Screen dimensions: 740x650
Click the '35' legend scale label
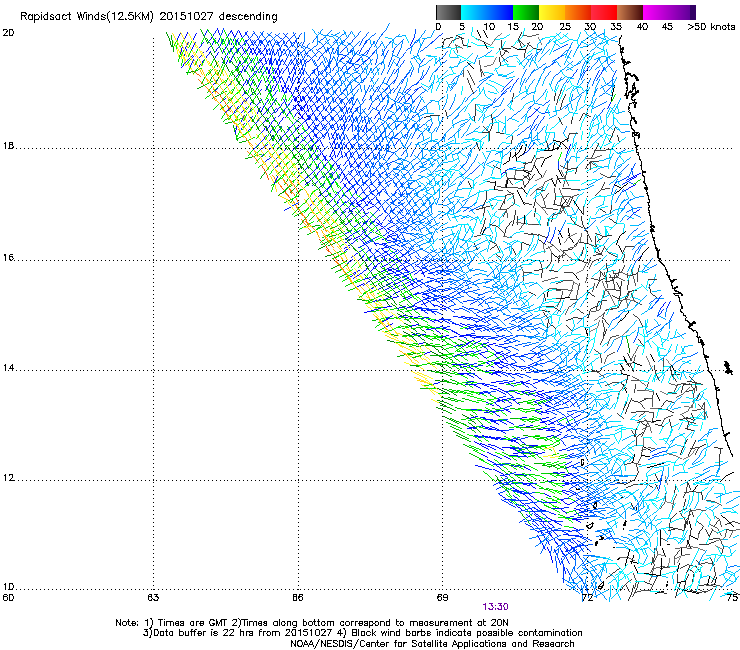point(616,26)
